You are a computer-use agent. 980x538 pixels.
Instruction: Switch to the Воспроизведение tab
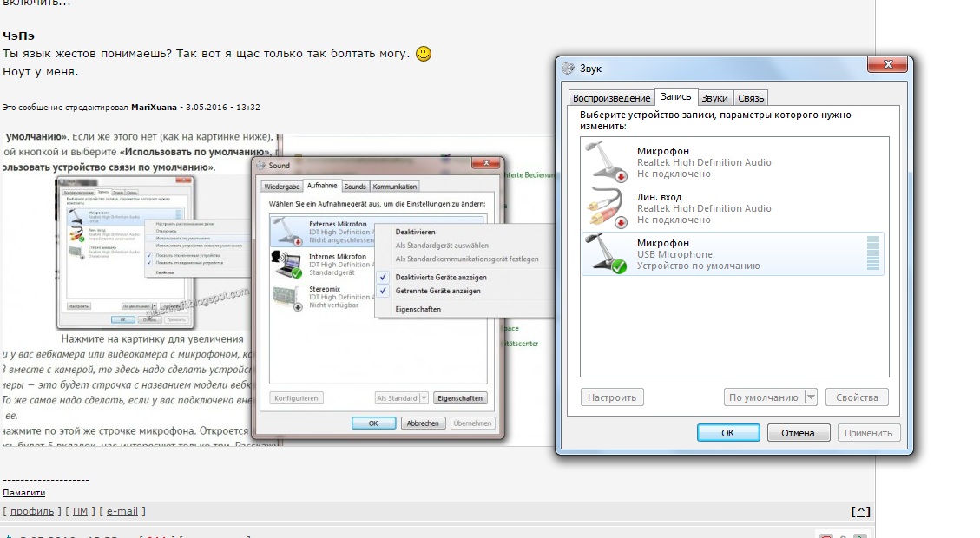pyautogui.click(x=611, y=98)
